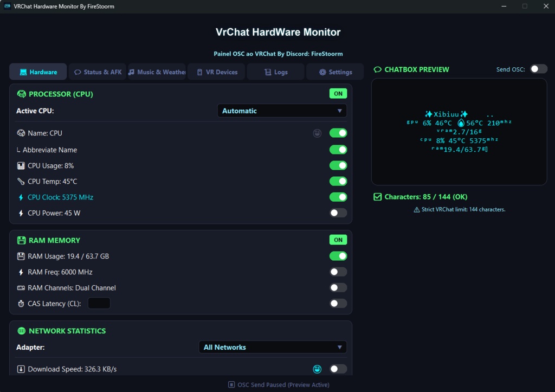The height and width of the screenshot is (392, 555).
Task: Open the Active CPU dropdown
Action: [282, 111]
